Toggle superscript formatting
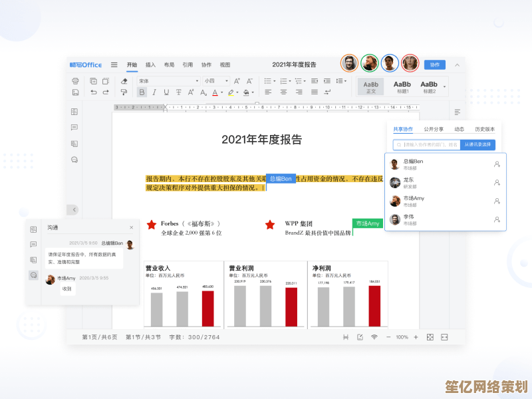This screenshot has height=399, width=532. coord(191,92)
